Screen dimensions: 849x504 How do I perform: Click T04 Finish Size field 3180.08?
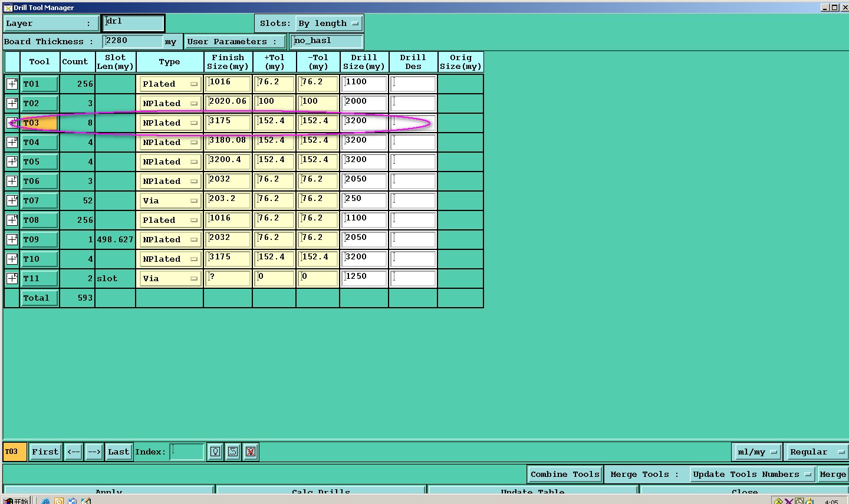click(228, 142)
